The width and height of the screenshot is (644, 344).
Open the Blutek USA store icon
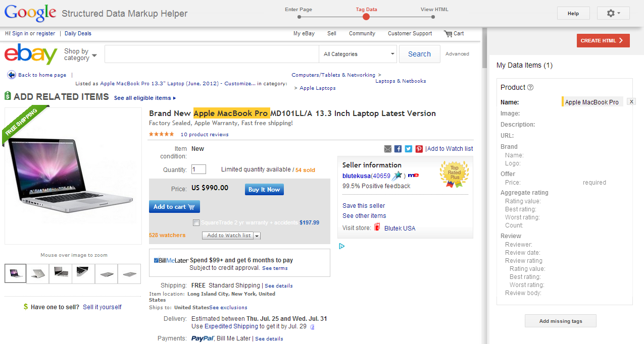tap(376, 227)
